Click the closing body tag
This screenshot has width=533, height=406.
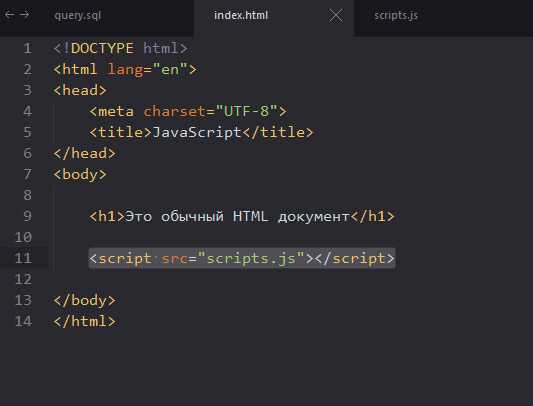[x=85, y=301]
